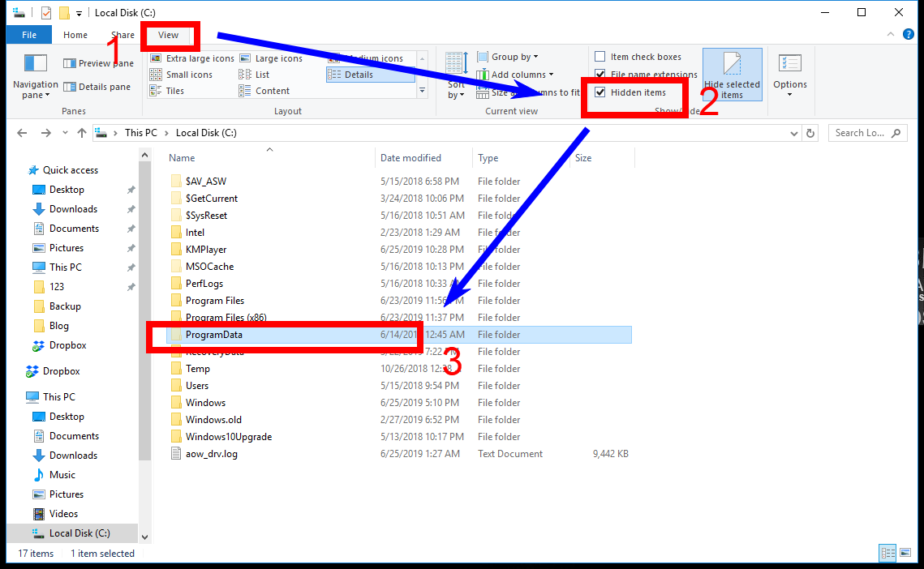Switch layout to Extra large icons
Screen dimensions: 924x569
pyautogui.click(x=192, y=58)
